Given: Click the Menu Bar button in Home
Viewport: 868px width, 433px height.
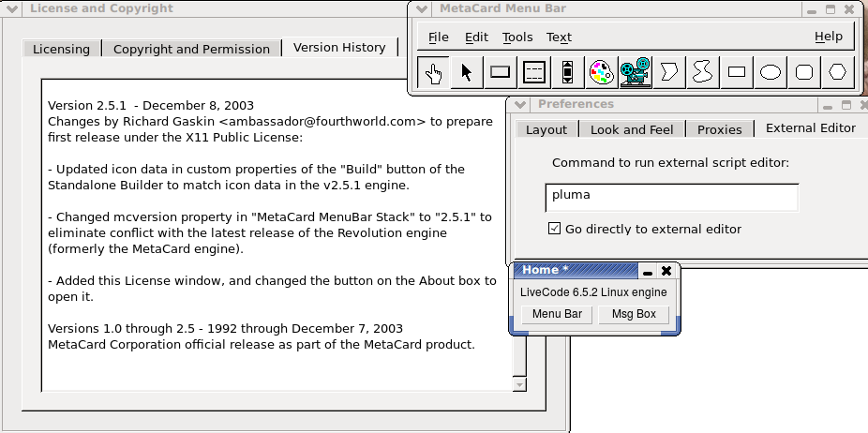Looking at the screenshot, I should (557, 314).
